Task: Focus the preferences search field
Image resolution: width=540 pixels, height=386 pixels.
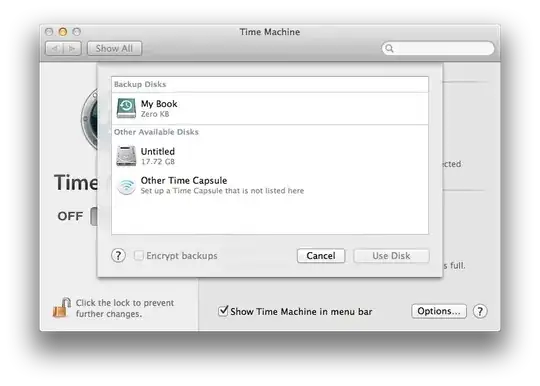Action: tap(438, 48)
